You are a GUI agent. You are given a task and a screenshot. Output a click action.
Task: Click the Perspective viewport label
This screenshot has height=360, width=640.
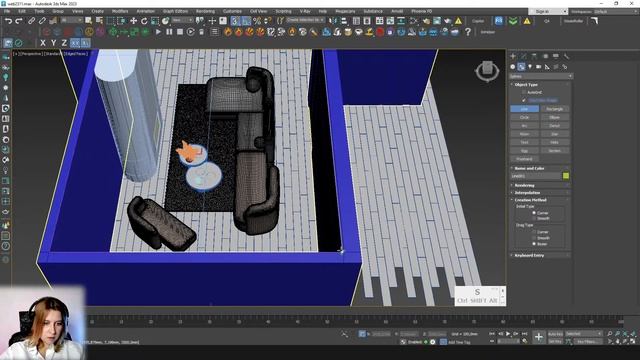(31, 54)
